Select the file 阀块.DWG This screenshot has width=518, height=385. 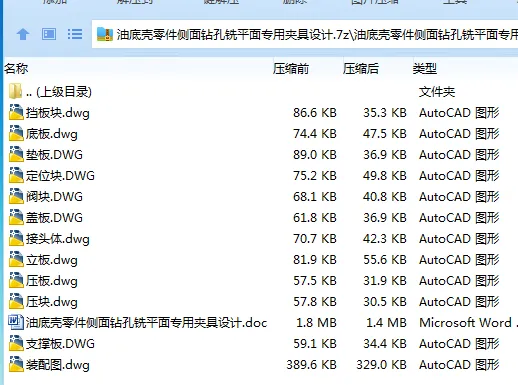(x=54, y=197)
